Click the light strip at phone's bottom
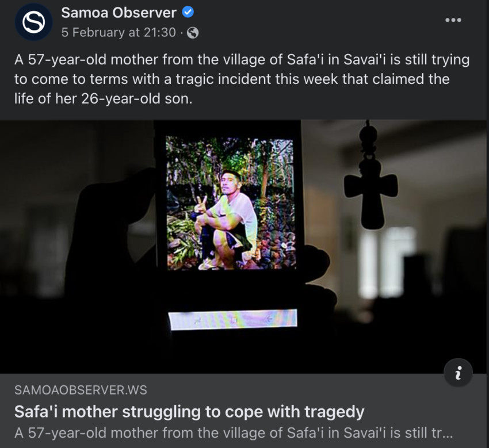 (x=232, y=319)
